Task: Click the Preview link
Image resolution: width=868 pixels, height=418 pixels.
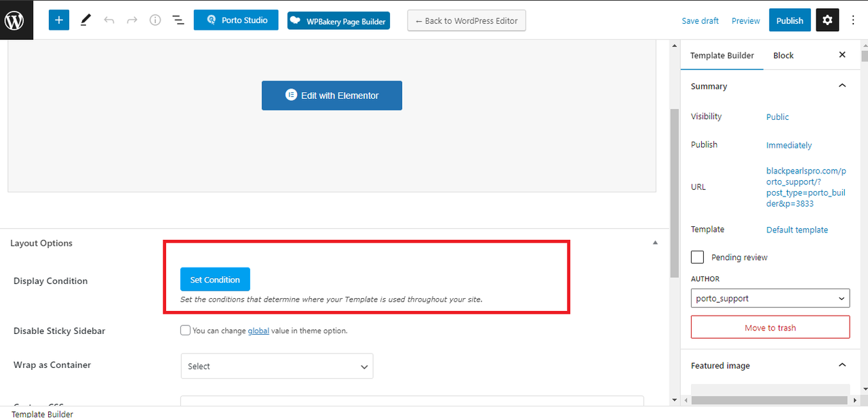Action: [745, 20]
